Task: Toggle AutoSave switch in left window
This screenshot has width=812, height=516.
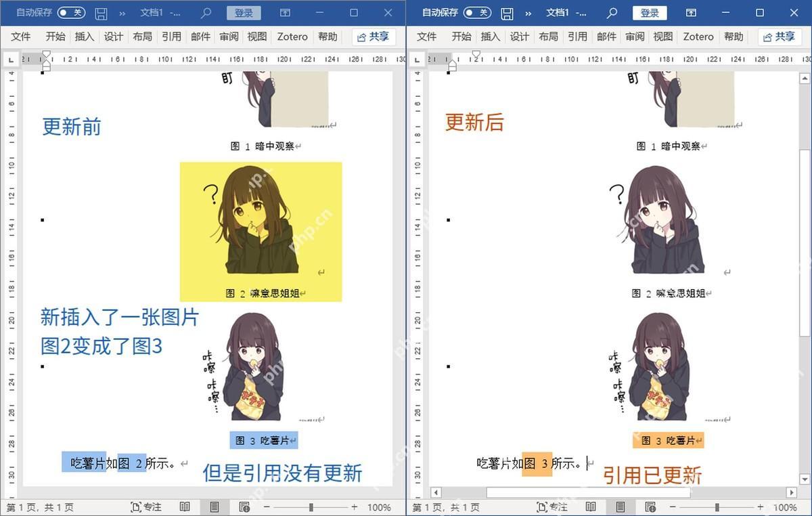Action: [71, 13]
